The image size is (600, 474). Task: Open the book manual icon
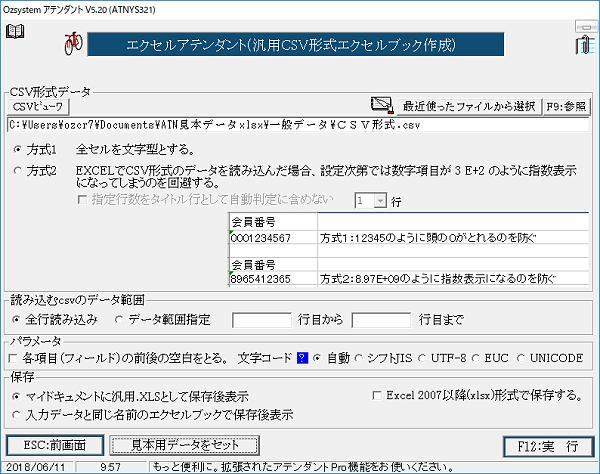click(x=15, y=31)
